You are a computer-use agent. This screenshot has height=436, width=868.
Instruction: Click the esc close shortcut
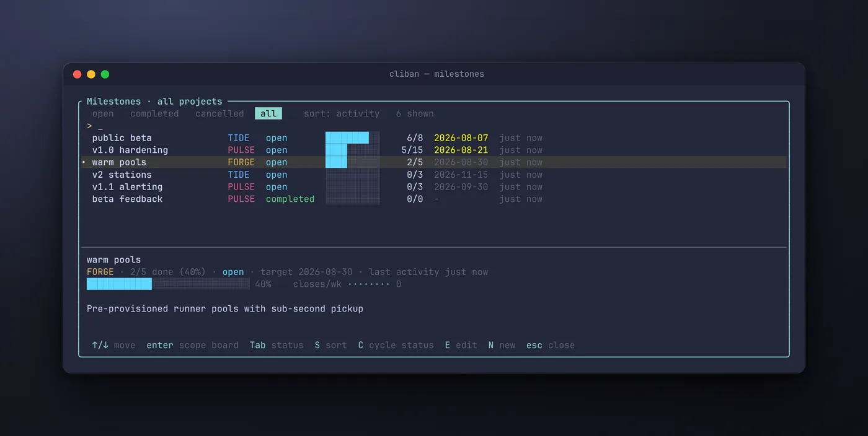[x=551, y=345]
